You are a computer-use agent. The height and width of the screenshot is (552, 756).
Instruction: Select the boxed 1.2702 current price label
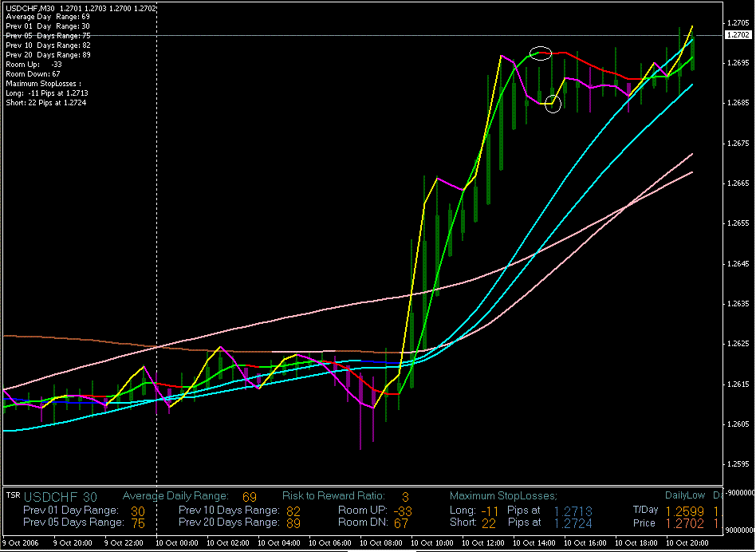(x=738, y=35)
